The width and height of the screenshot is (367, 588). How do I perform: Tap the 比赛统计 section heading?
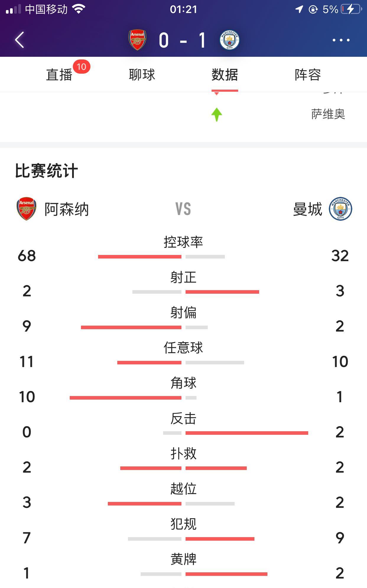click(46, 171)
